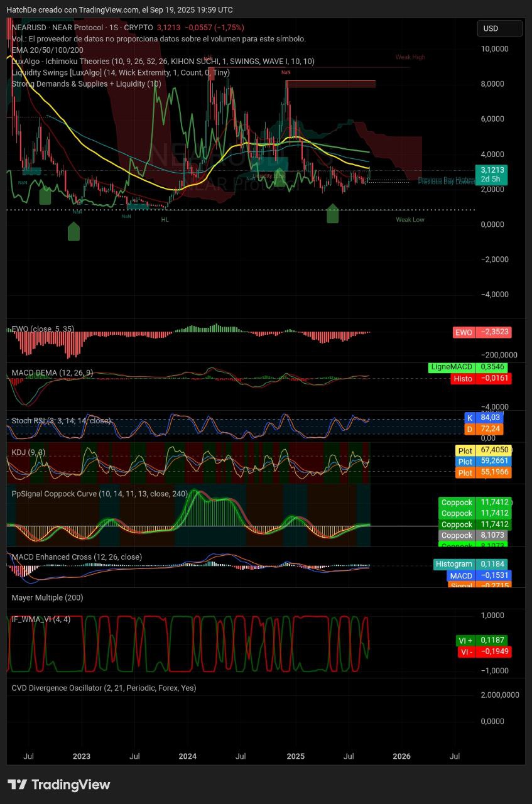Click the EWO (close, 5, 35) indicator title
Screen dimensions: 532x804
[x=43, y=329]
